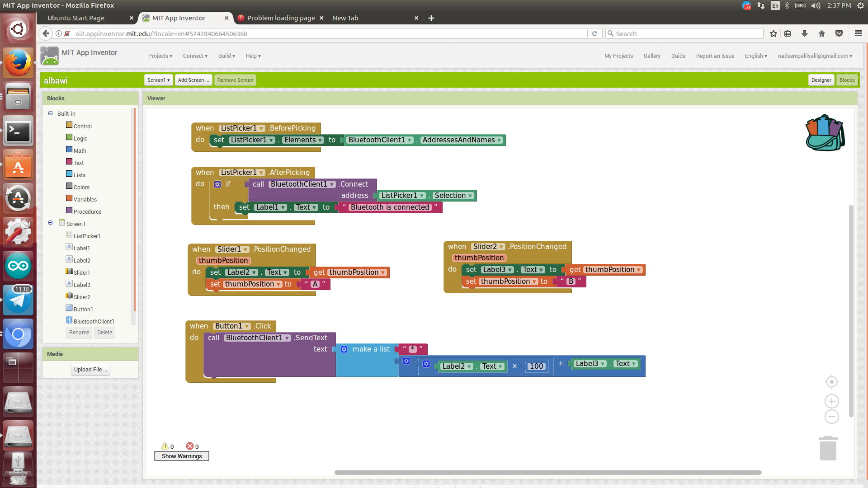Open the Connect menu
Screen dimensions: 868x488
195,56
